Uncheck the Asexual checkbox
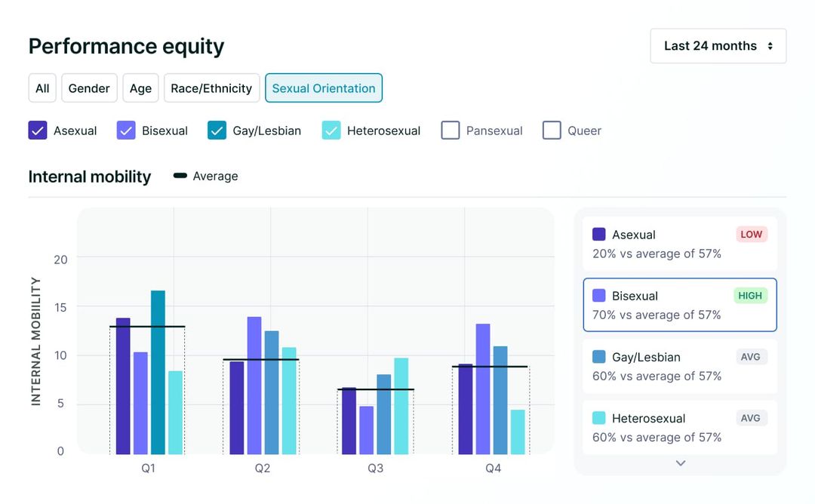This screenshot has height=504, width=815. 37,130
